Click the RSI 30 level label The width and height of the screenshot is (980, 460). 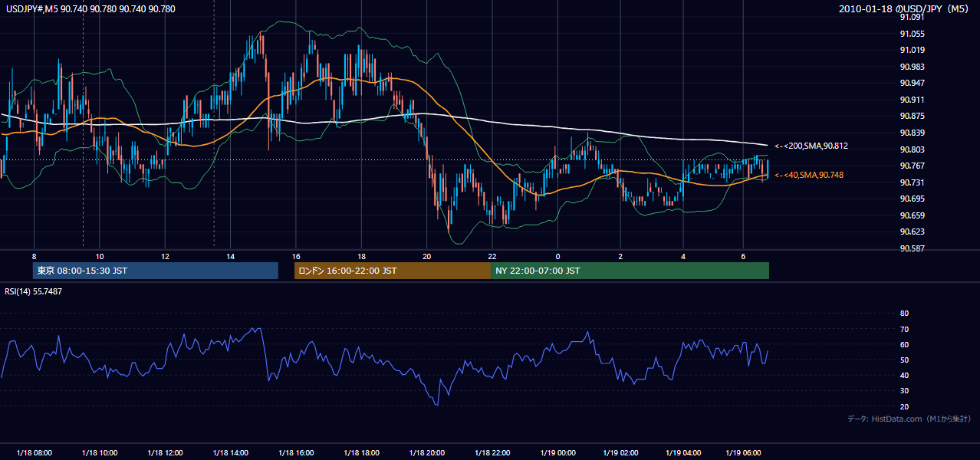(x=904, y=391)
